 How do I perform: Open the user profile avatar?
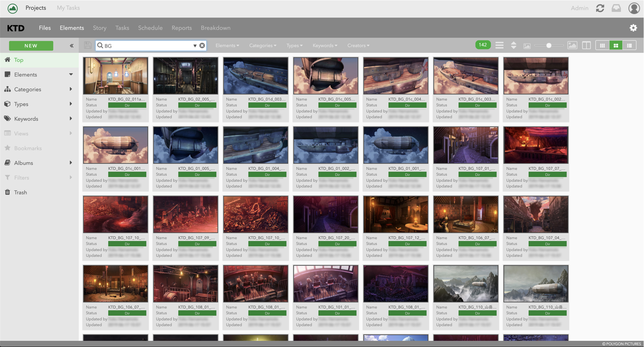pyautogui.click(x=634, y=8)
